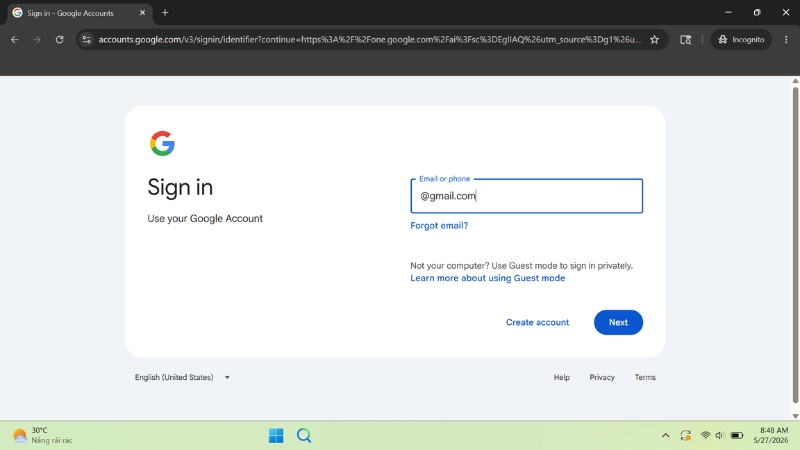The width and height of the screenshot is (800, 450).
Task: Click the battery tray icon
Action: [737, 435]
